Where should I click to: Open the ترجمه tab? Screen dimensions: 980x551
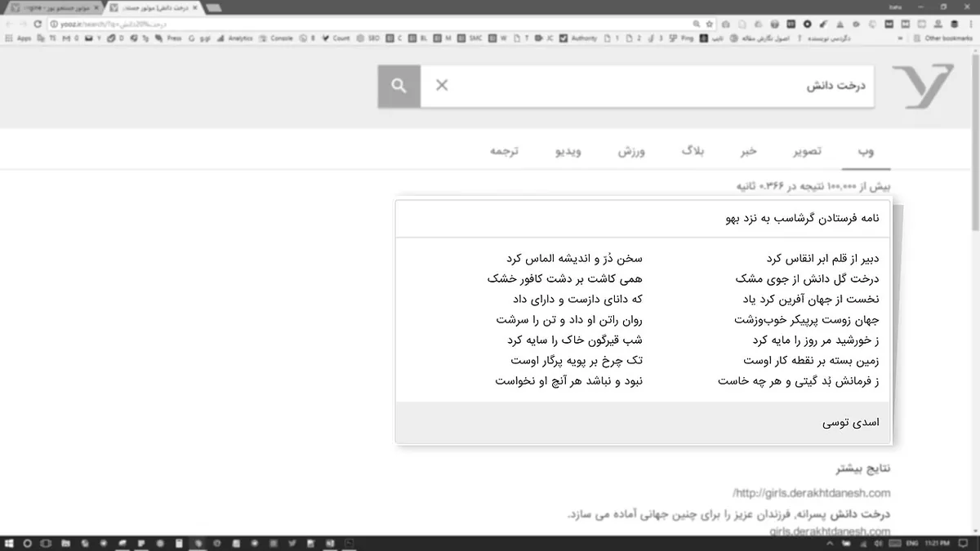tap(504, 152)
